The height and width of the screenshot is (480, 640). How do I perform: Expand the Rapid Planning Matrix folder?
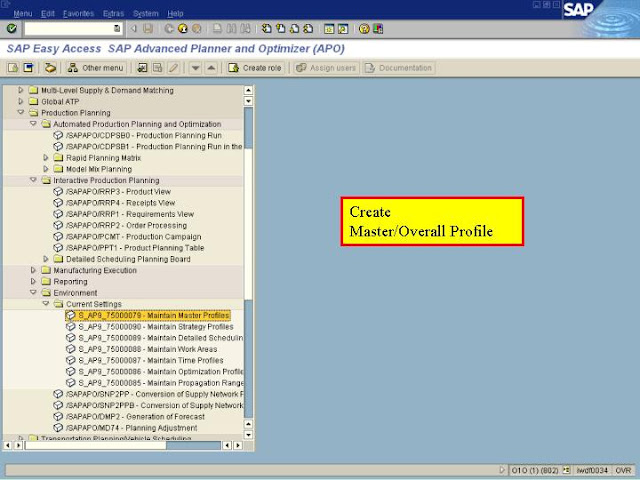[46, 157]
